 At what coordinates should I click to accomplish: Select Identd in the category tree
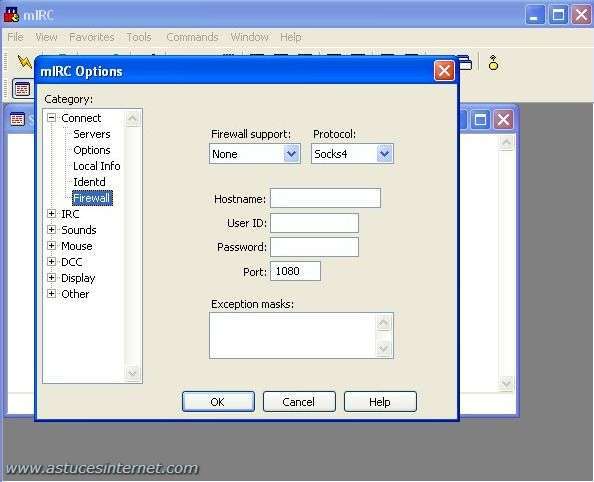[x=89, y=182]
